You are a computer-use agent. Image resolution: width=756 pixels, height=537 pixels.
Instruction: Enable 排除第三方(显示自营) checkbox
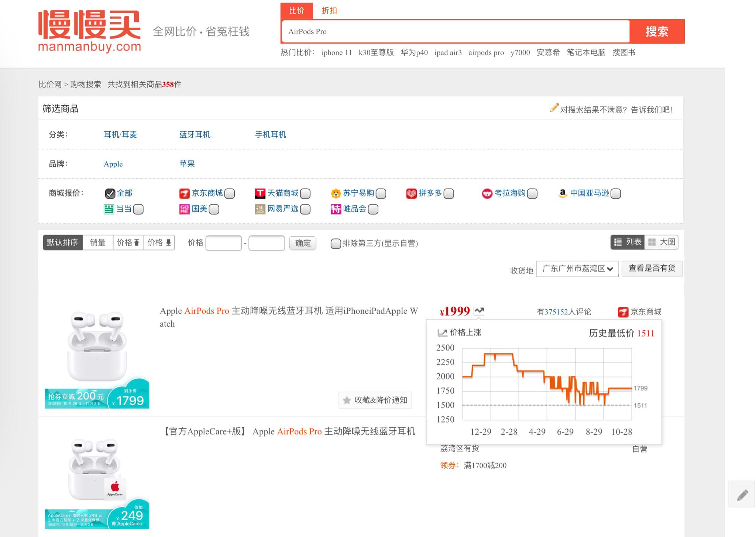(x=336, y=243)
